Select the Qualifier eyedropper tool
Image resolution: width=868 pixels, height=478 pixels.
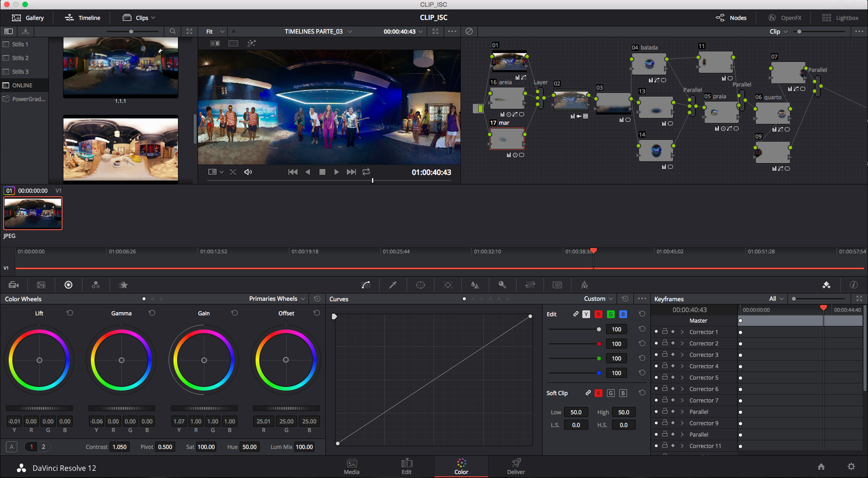[x=393, y=285]
